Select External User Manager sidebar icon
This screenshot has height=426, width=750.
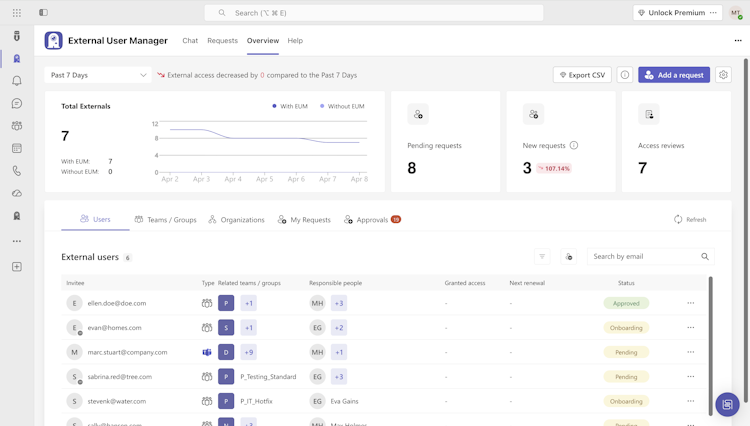[x=17, y=58]
